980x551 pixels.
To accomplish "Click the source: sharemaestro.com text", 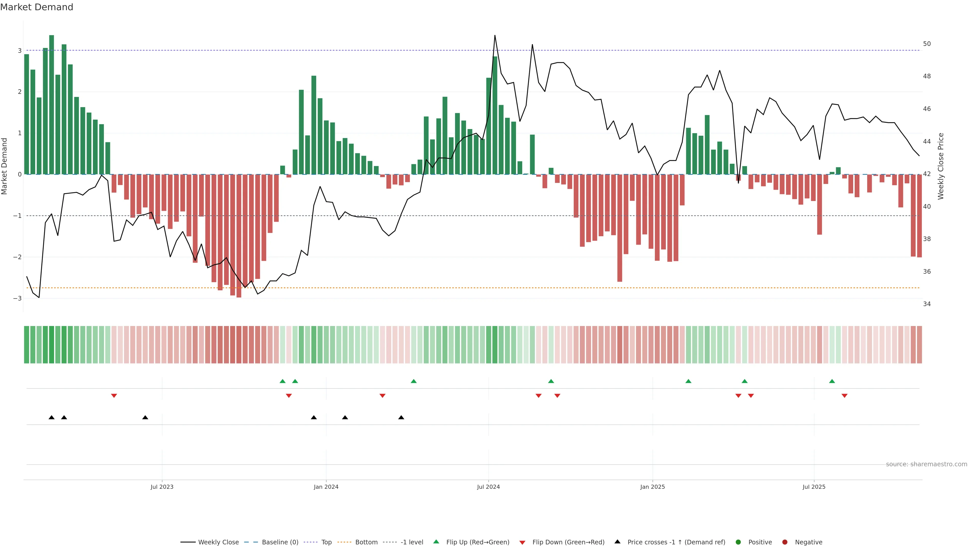I will pyautogui.click(x=926, y=464).
